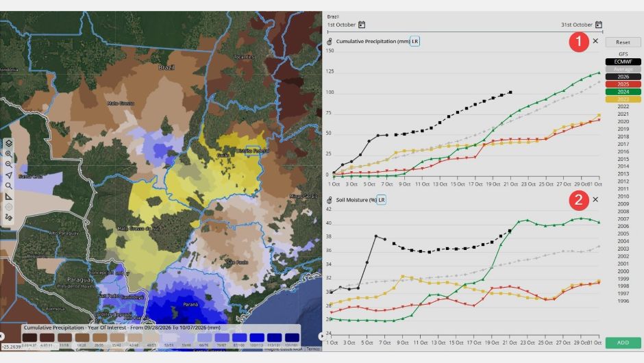Toggle LR on Cumulative Precipitation chart

[x=414, y=42]
